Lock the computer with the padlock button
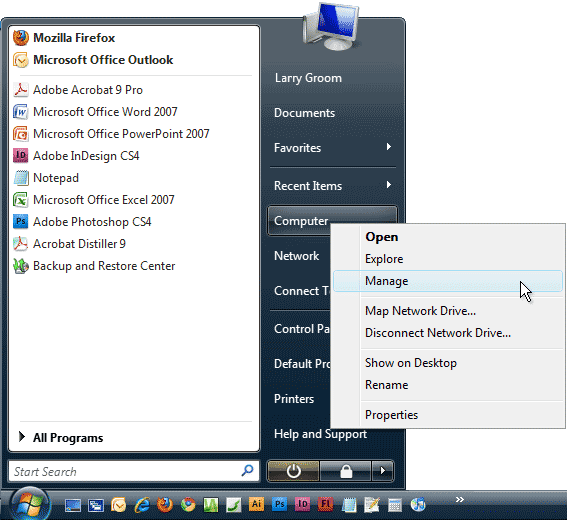Screen dimensions: 567x520 pyautogui.click(x=346, y=471)
